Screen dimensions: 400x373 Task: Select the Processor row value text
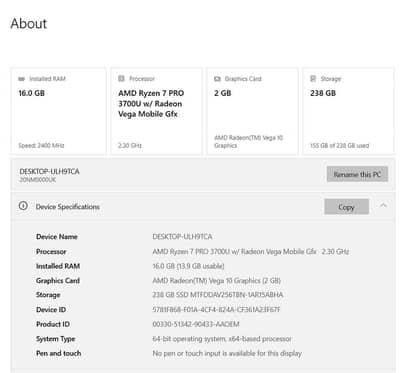pos(251,251)
